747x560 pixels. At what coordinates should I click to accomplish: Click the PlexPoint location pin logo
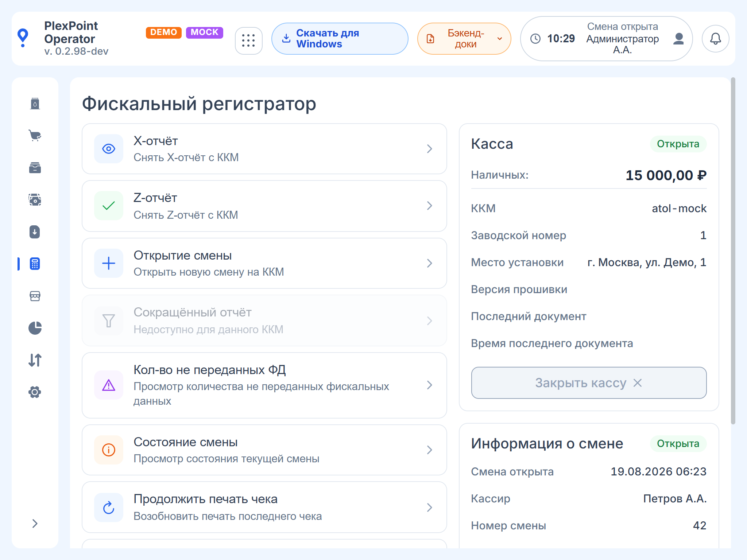(23, 38)
